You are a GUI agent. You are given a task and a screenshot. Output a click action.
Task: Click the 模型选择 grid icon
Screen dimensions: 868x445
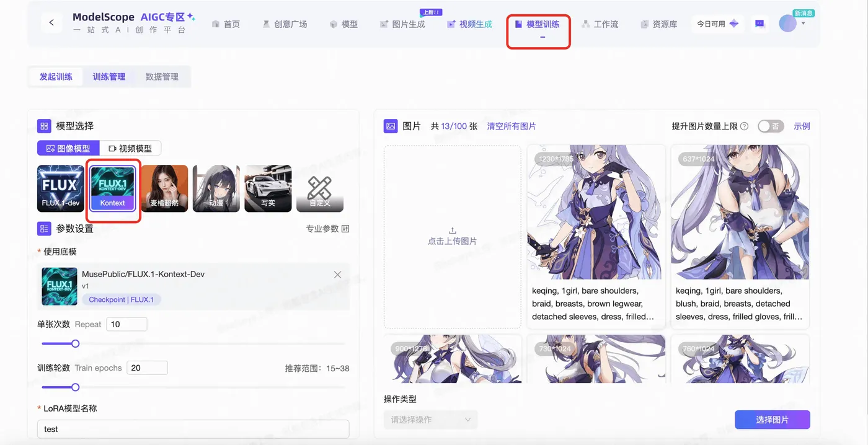[x=44, y=126]
